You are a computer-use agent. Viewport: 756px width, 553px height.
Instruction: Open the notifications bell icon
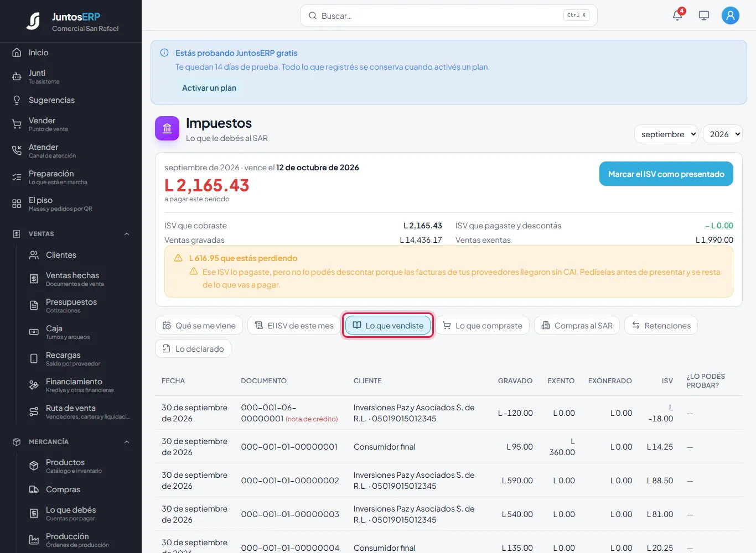click(x=677, y=15)
